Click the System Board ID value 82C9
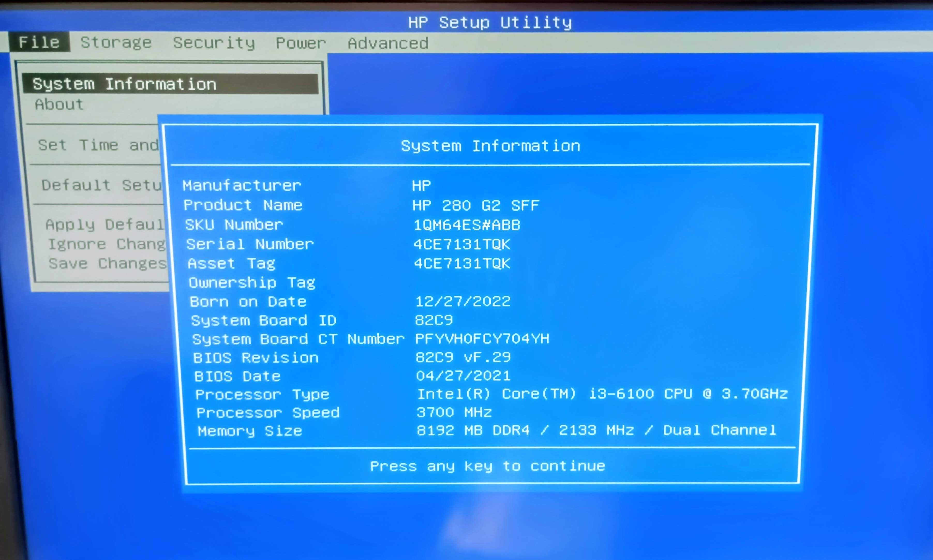Image resolution: width=933 pixels, height=560 pixels. click(x=434, y=320)
